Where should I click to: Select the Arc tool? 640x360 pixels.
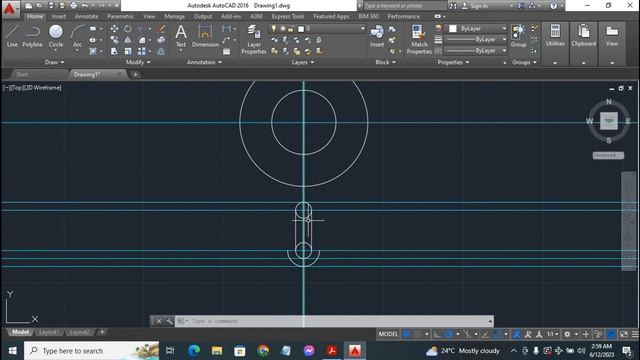(77, 38)
